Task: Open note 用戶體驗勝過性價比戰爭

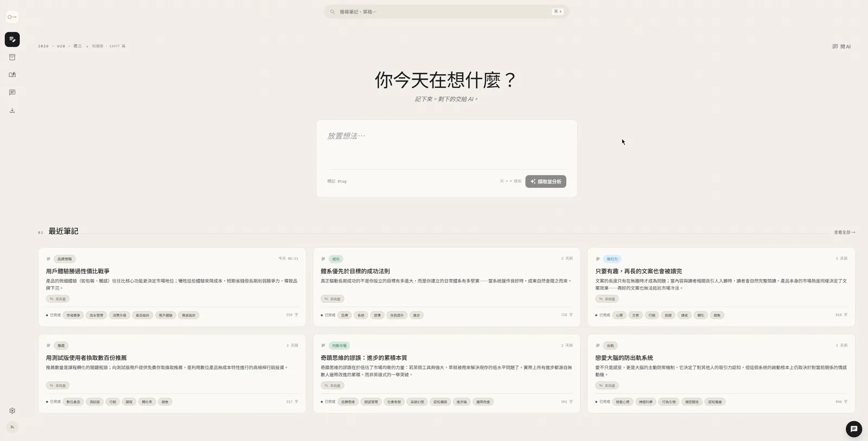Action: [78, 271]
